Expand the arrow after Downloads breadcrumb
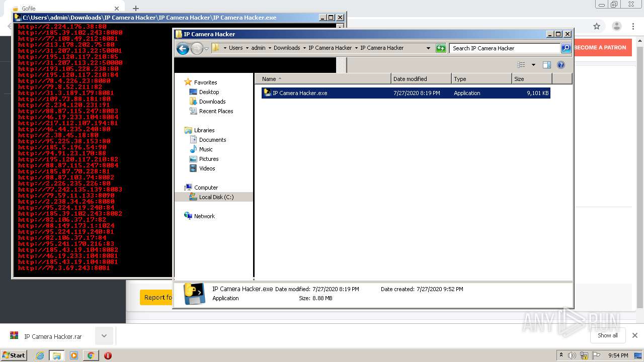The width and height of the screenshot is (644, 362). [304, 48]
